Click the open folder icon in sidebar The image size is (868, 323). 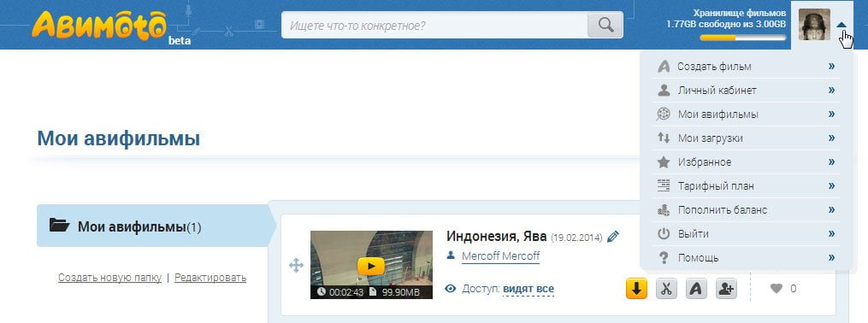coord(59,225)
